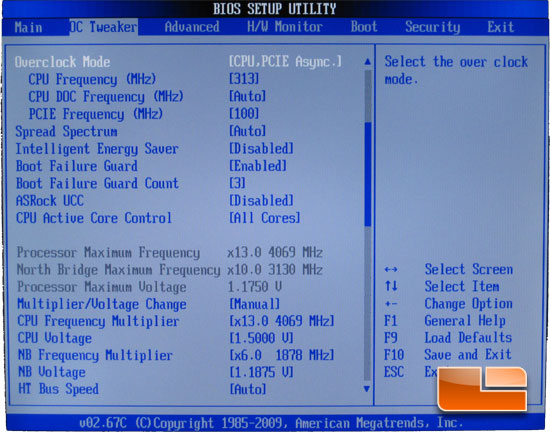Toggle the Boot Failure Guard Enabled value
Screen dimensions: 550x432
[258, 166]
